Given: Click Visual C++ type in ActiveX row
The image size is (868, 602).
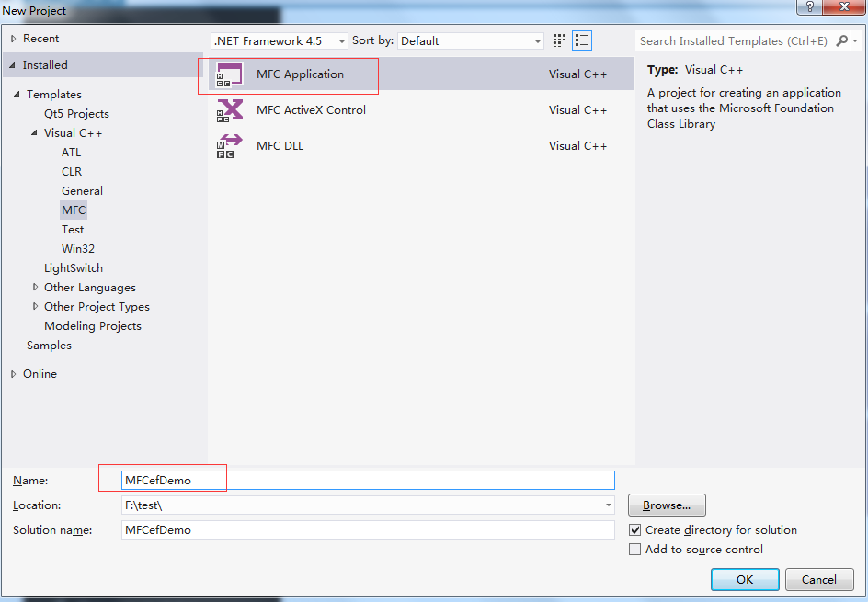Looking at the screenshot, I should point(578,110).
